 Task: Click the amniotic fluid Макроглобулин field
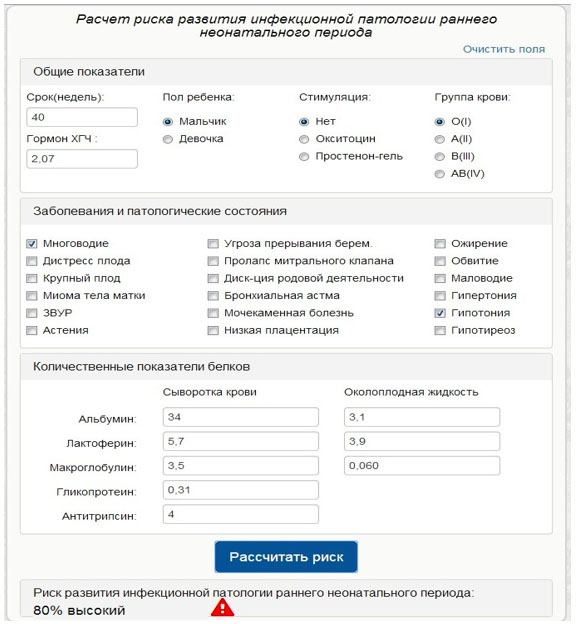pos(422,466)
